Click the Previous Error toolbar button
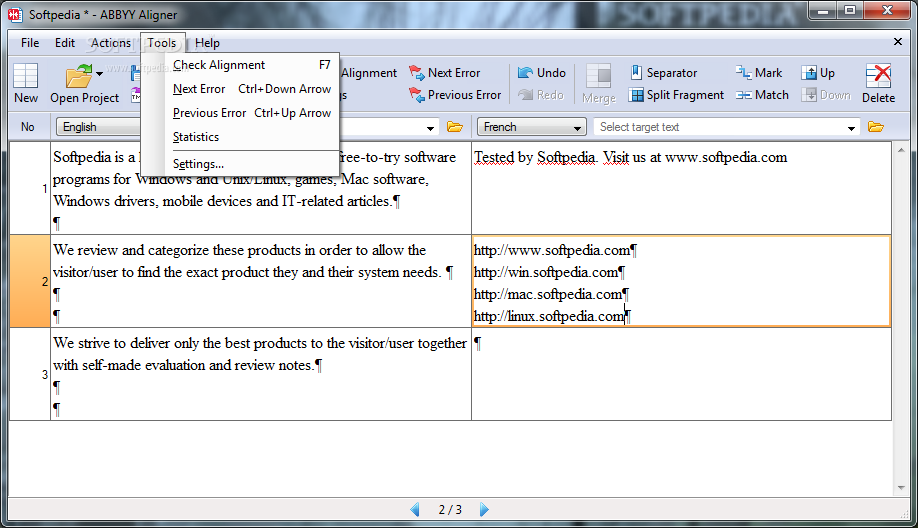 click(455, 95)
